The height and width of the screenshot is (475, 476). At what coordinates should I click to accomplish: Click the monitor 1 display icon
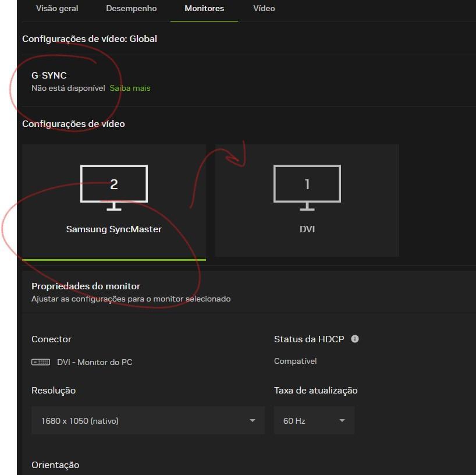307,187
